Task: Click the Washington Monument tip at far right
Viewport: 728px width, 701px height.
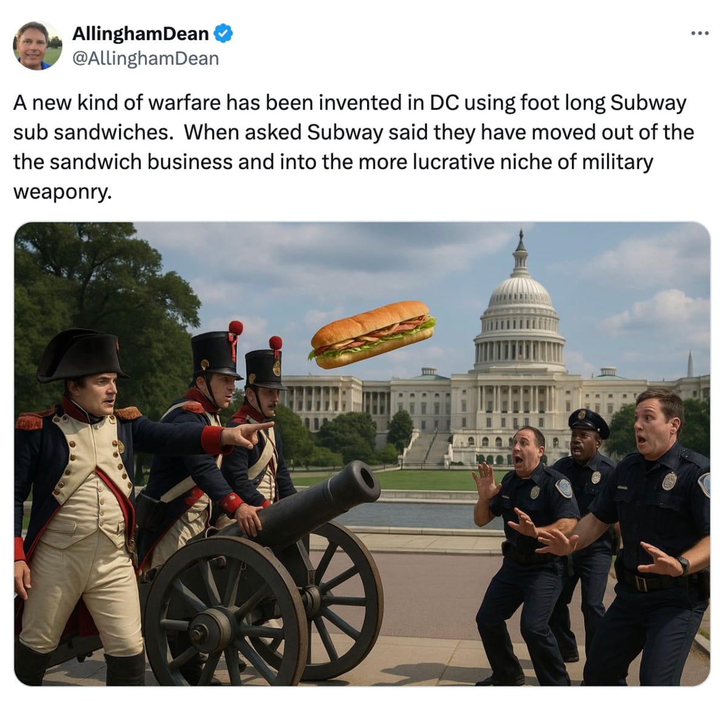Action: (x=690, y=363)
